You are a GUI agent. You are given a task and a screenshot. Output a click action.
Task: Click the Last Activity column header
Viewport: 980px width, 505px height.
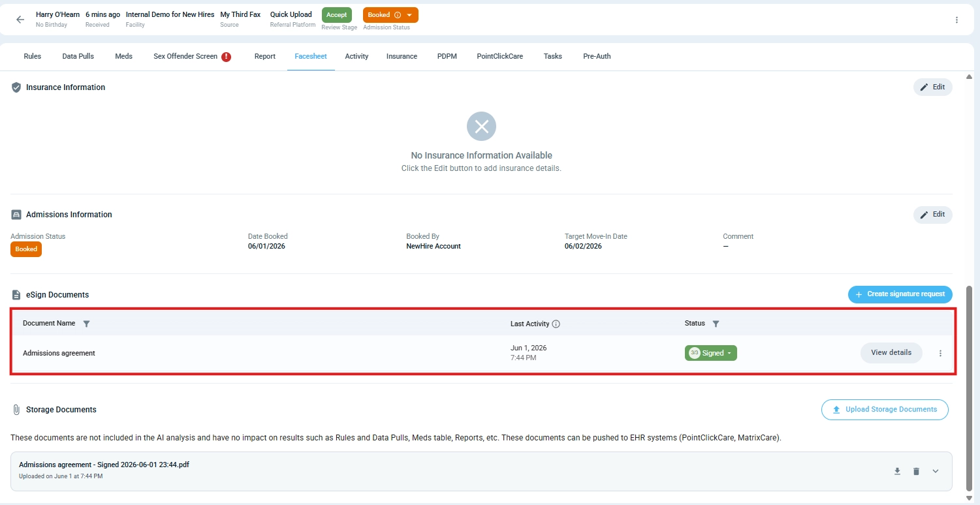[x=530, y=324]
